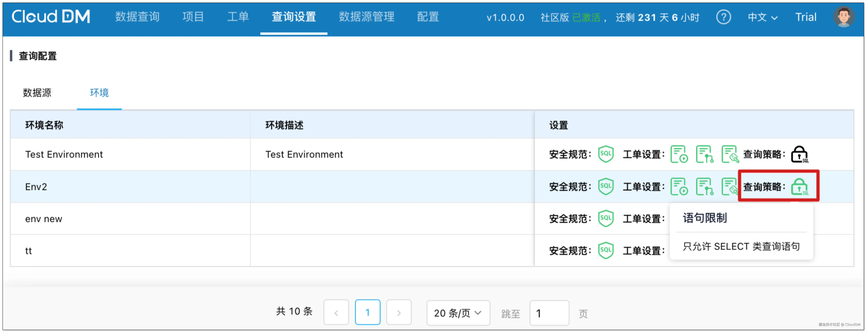
Task: Click Test Environment black query strategy lock
Action: pyautogui.click(x=799, y=154)
